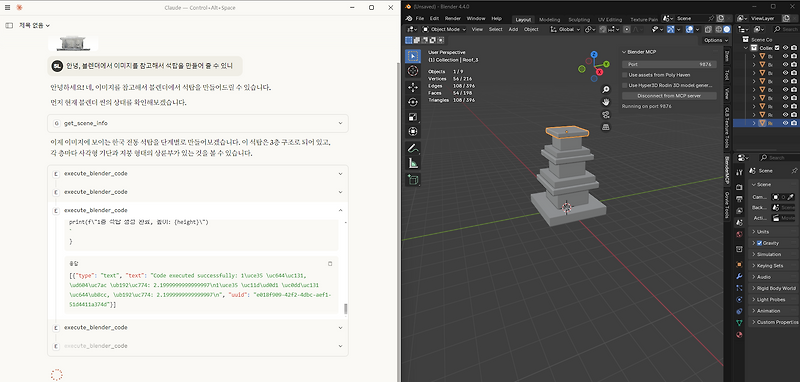The image size is (800, 382).
Task: Open the Global transform orientation dropdown
Action: [566, 30]
